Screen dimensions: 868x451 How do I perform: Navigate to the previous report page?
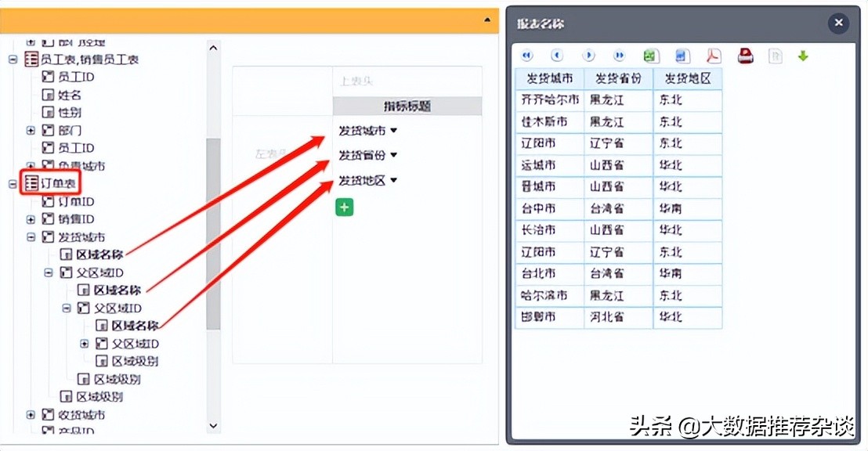pos(557,55)
